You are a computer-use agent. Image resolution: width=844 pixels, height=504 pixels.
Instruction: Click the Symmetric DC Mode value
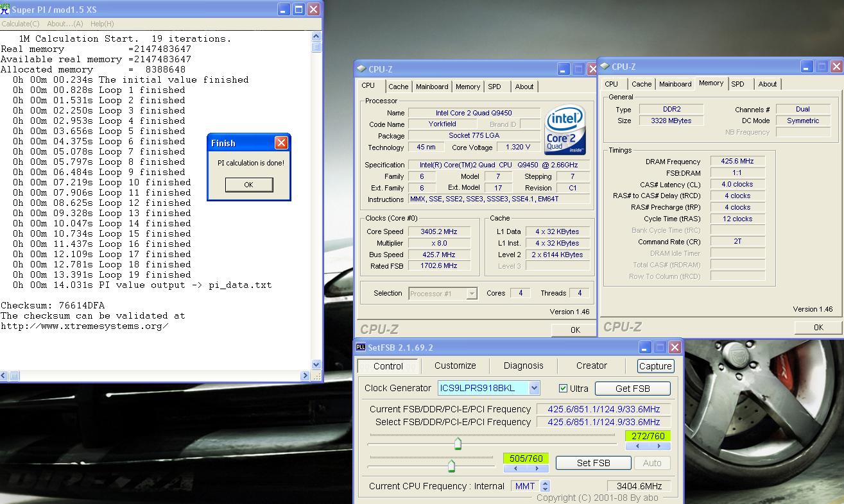point(803,121)
